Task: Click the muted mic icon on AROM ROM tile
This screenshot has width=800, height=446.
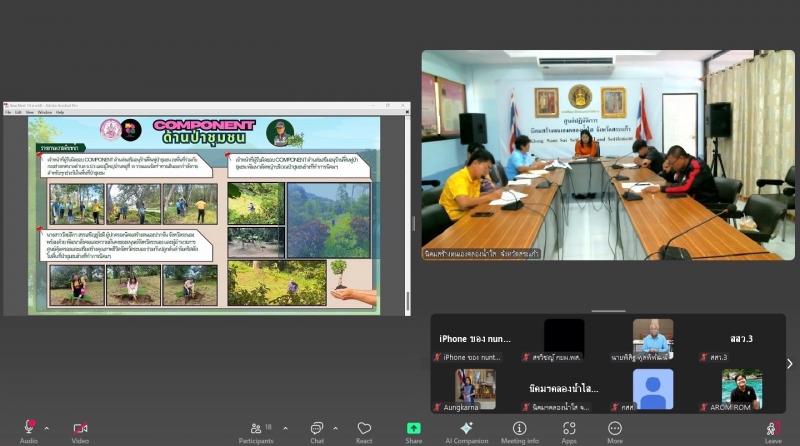Action: pyautogui.click(x=704, y=407)
